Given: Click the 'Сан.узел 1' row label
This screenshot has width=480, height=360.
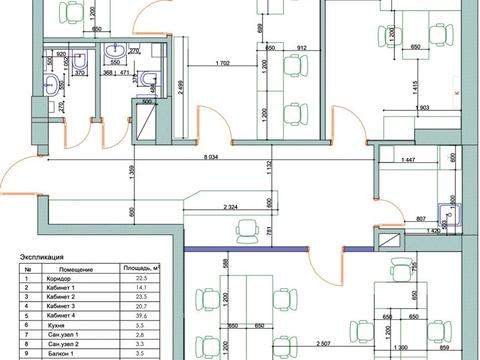Looking at the screenshot, I should [x=63, y=334].
